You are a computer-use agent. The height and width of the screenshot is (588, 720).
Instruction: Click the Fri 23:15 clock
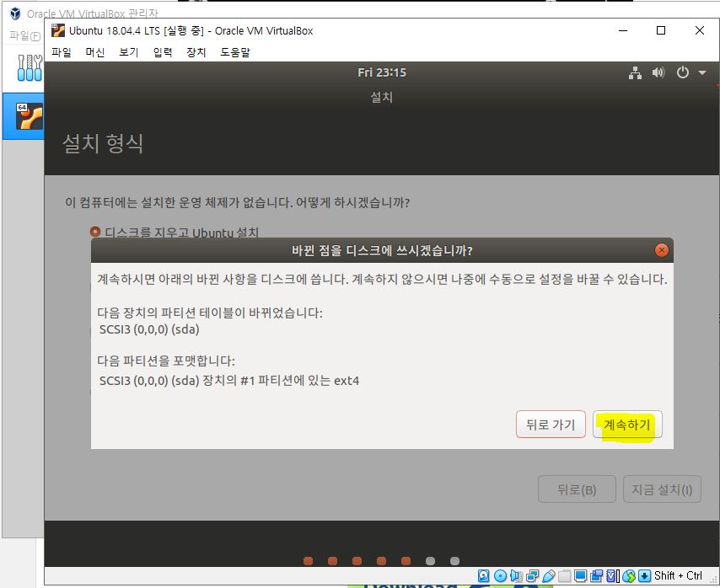382,72
